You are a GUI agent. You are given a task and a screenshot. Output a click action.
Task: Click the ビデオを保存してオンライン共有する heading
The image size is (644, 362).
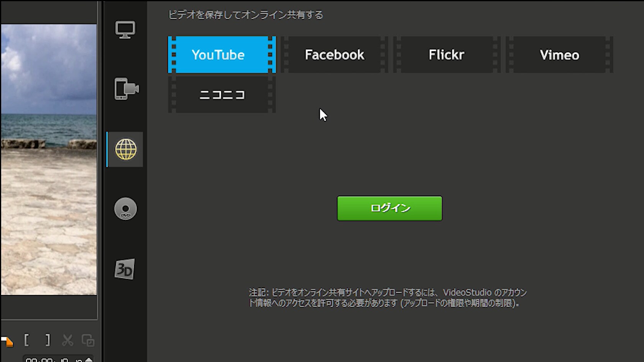[246, 15]
